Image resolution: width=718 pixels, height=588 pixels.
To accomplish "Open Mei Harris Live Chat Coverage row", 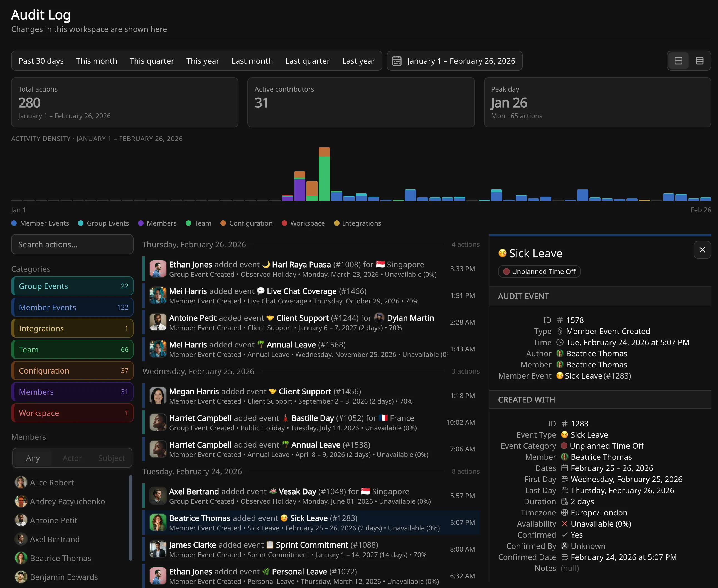I will pos(311,296).
